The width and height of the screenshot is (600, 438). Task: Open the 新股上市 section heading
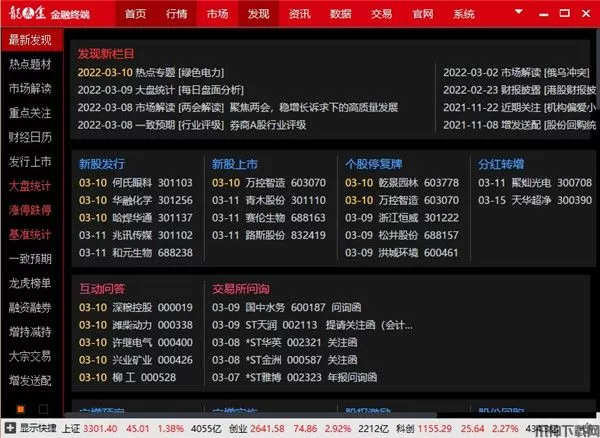235,164
